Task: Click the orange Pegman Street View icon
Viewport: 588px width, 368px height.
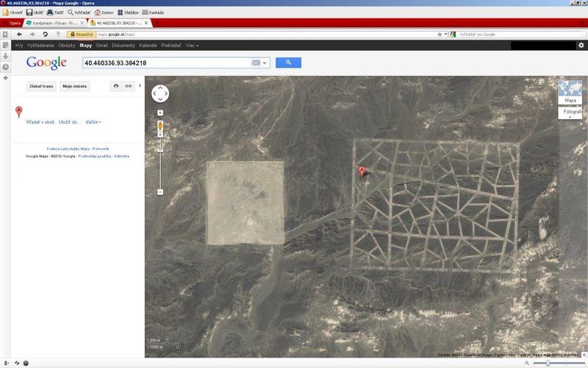Action: 159,126
